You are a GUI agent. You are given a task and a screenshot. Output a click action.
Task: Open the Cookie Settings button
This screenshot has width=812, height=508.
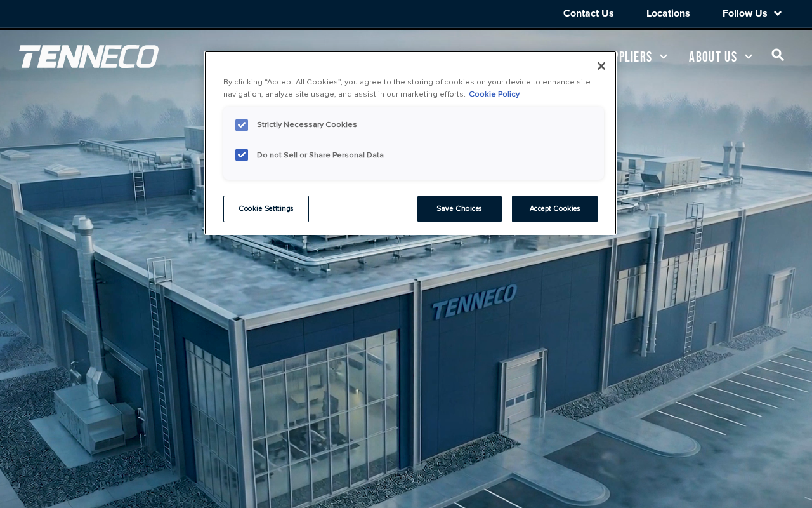coord(266,209)
